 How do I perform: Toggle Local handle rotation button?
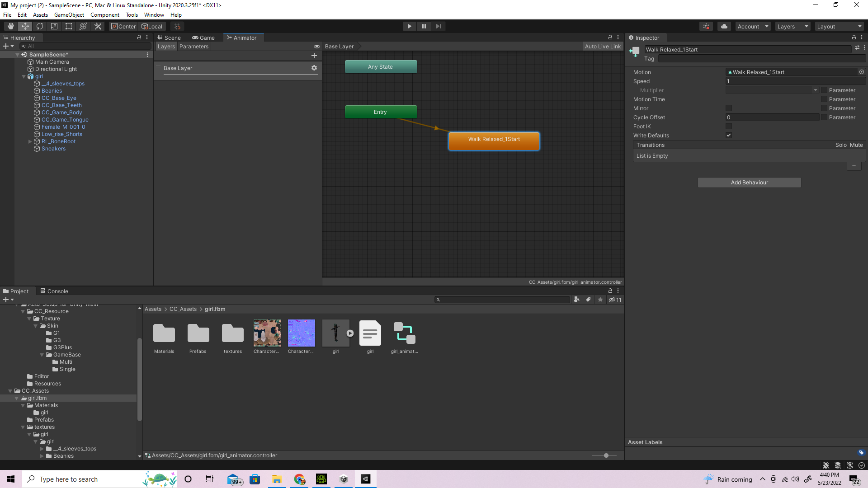(152, 26)
